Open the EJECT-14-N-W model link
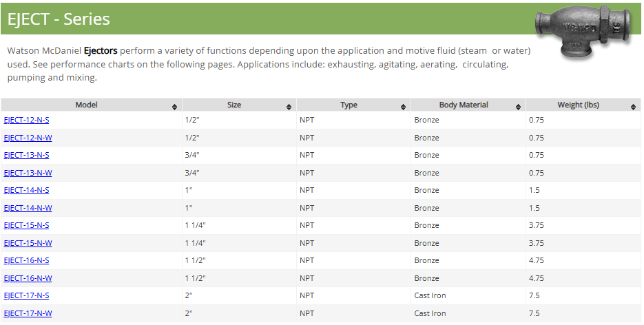 coord(28,208)
